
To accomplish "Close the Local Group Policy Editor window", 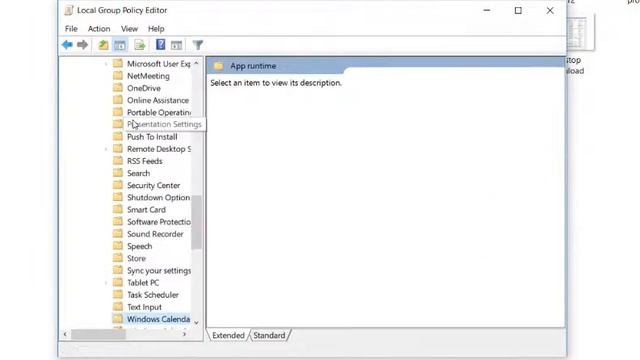I will (550, 11).
